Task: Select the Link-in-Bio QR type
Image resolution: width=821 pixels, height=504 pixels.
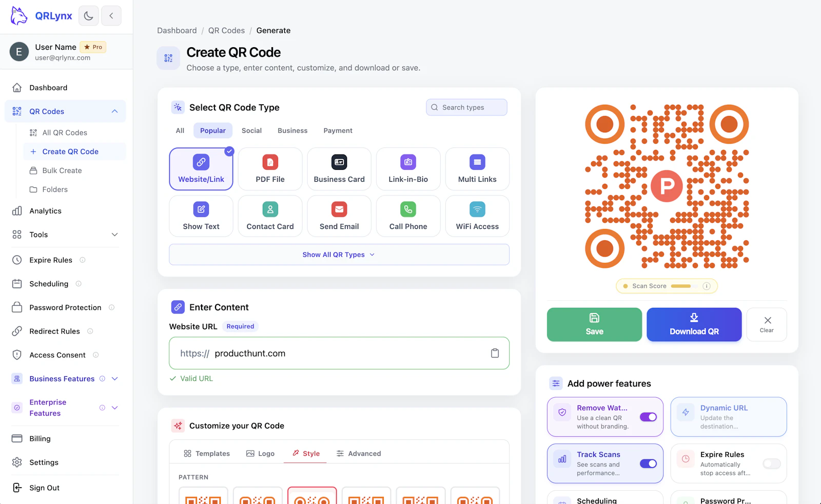Action: pos(408,169)
